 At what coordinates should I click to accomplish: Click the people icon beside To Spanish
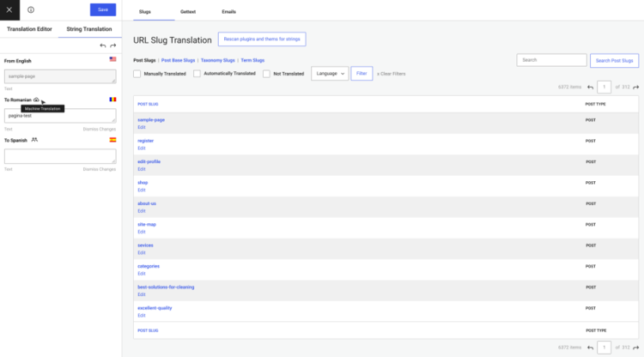point(34,139)
